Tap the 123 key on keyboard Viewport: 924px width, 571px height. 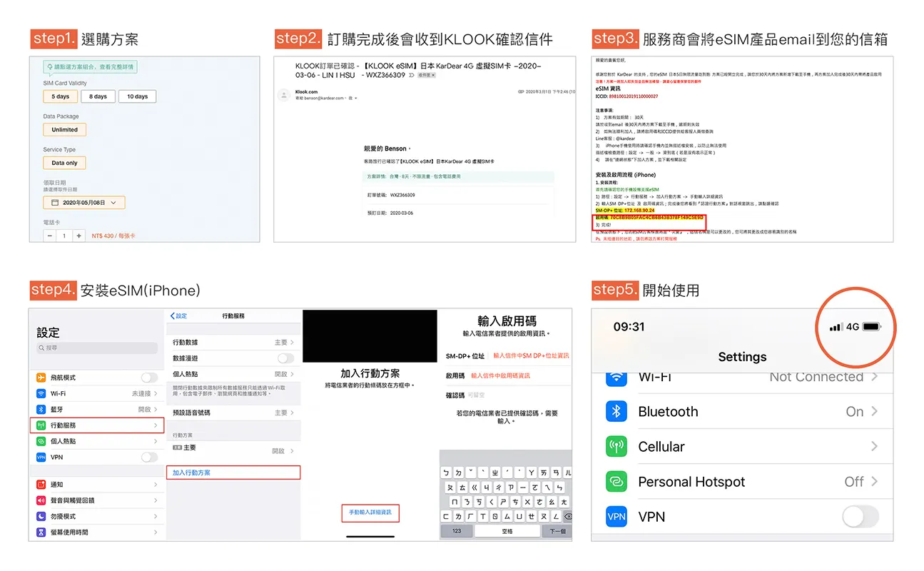click(x=457, y=531)
